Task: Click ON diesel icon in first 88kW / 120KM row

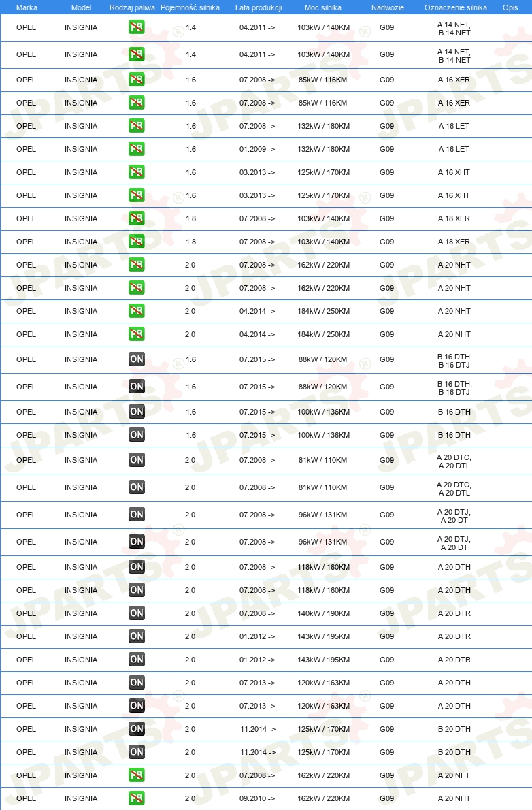Action: click(x=136, y=359)
